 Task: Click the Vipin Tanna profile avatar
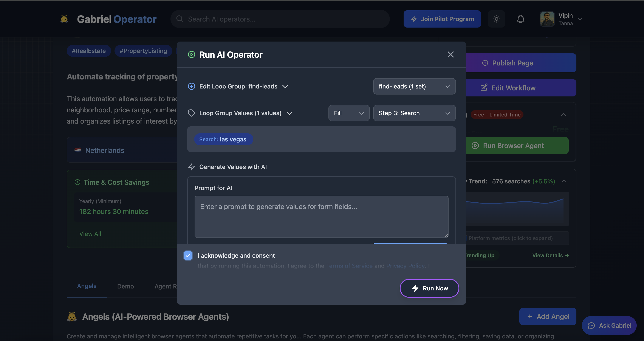[547, 19]
